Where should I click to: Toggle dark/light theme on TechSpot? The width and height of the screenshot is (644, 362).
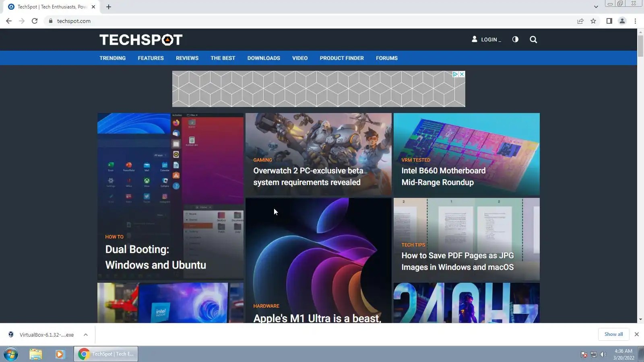point(515,39)
